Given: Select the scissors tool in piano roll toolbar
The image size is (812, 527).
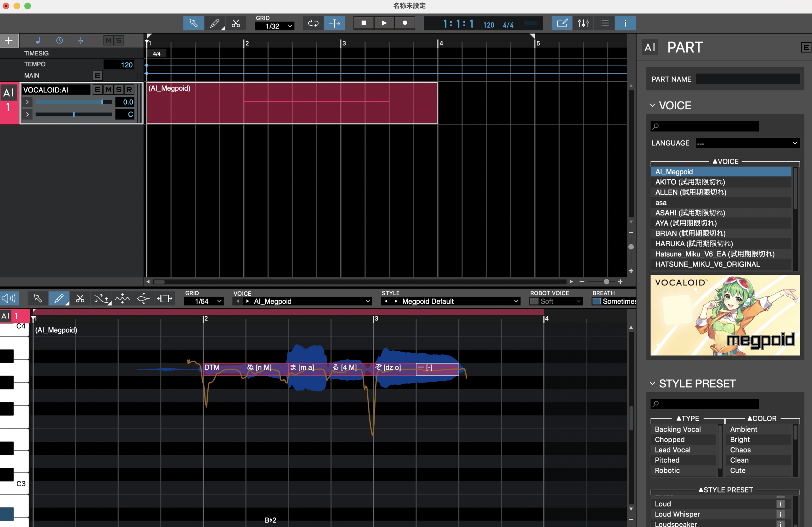Looking at the screenshot, I should 80,299.
